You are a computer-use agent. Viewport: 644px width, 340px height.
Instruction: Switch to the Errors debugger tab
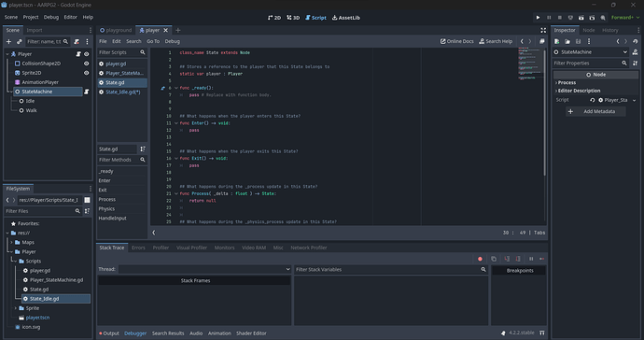(x=138, y=248)
